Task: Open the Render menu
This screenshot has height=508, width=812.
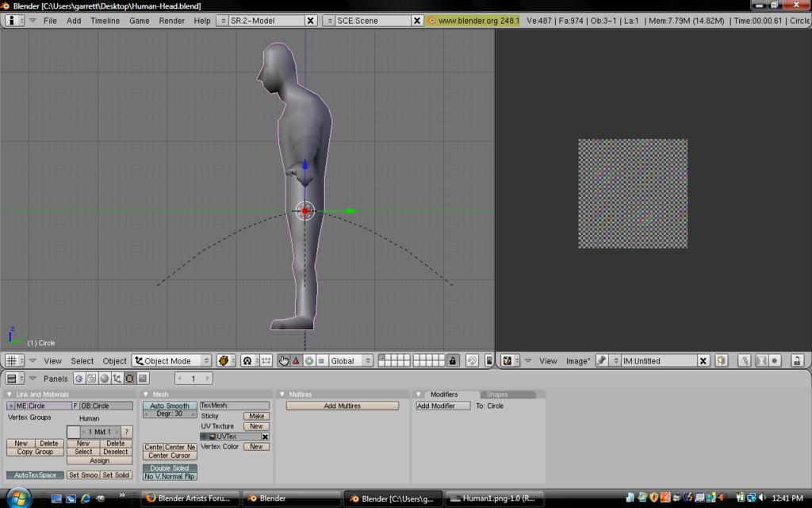Action: click(171, 21)
